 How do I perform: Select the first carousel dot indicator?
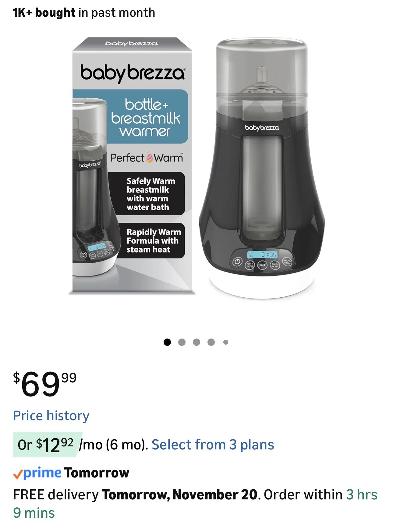pyautogui.click(x=167, y=342)
